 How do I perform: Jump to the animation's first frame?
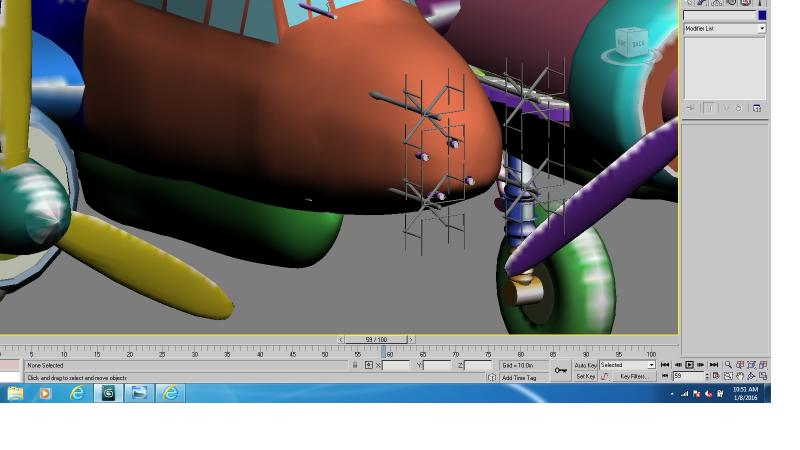click(665, 365)
